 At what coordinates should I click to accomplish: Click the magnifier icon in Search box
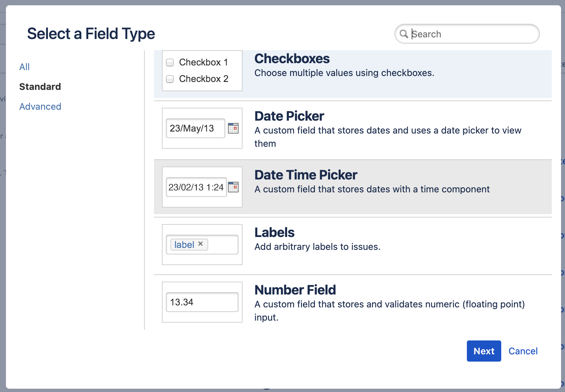pyautogui.click(x=404, y=34)
